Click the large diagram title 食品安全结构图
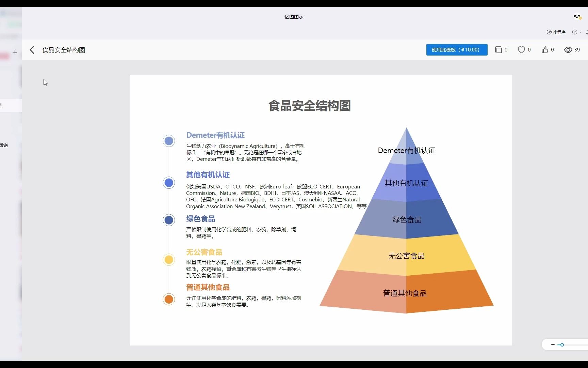The height and width of the screenshot is (368, 588). click(309, 106)
